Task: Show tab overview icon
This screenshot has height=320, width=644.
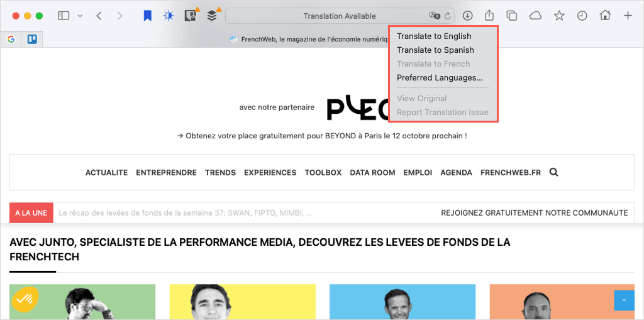Action: click(512, 16)
